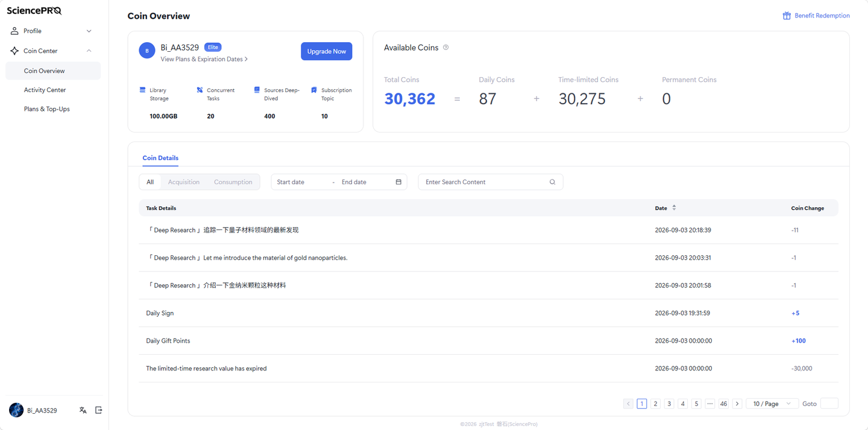The height and width of the screenshot is (430, 868).
Task: Click the Coin Change column header
Action: coord(808,208)
